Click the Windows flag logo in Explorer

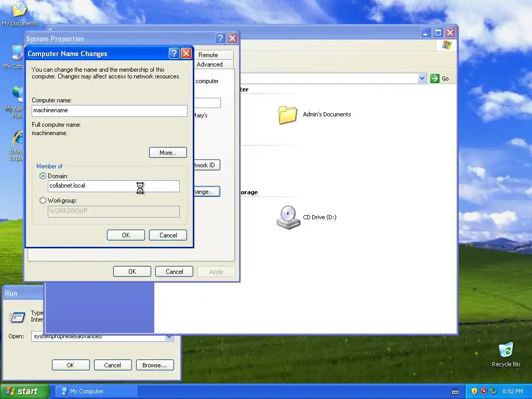(x=446, y=45)
